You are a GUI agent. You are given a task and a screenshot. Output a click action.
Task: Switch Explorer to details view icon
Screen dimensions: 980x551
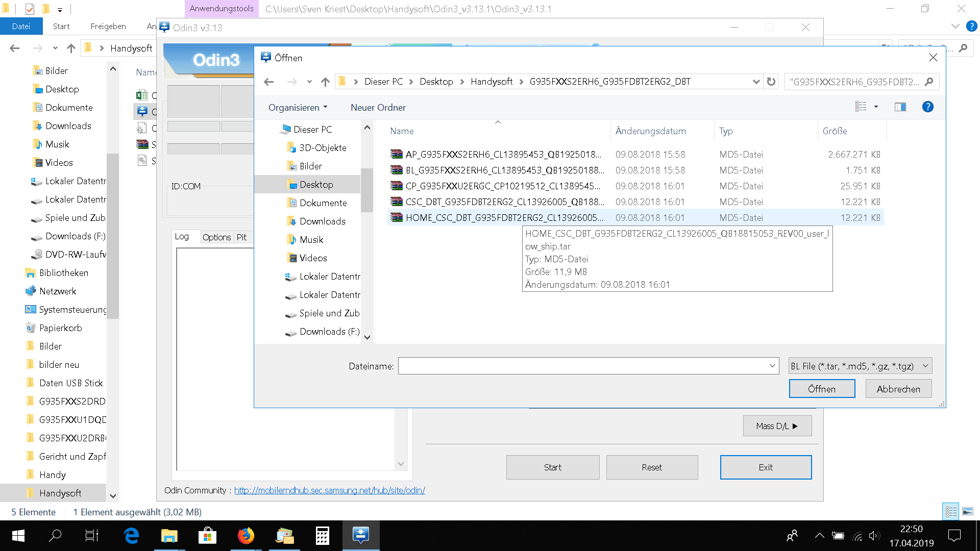click(951, 511)
